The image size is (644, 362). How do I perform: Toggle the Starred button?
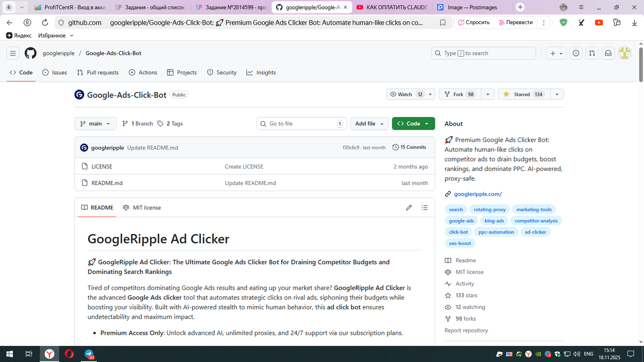click(524, 95)
